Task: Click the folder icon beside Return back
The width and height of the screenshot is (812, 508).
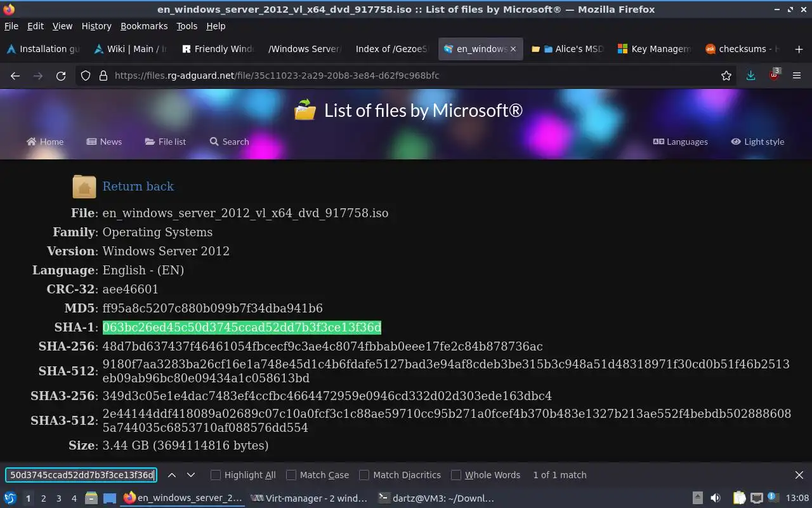Action: 84,187
